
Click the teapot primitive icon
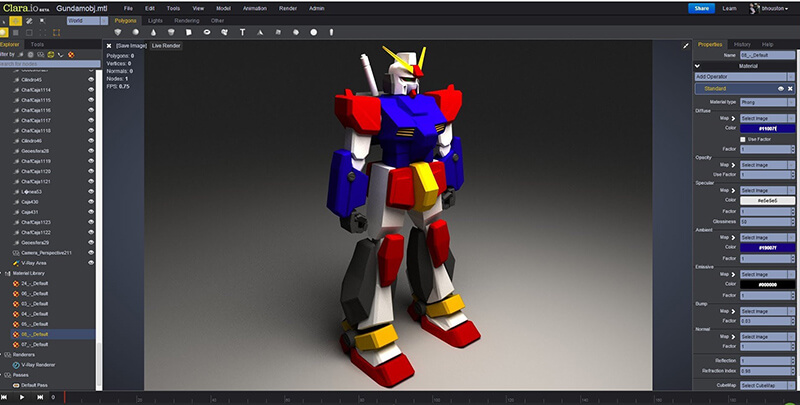point(224,32)
